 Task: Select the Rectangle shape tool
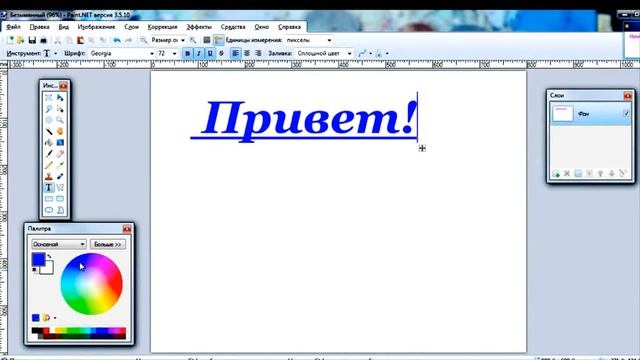[49, 199]
